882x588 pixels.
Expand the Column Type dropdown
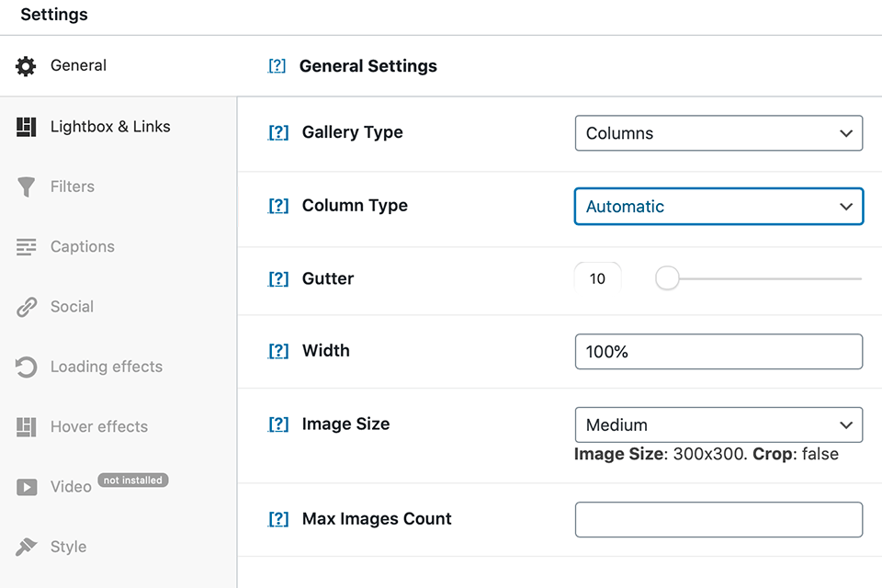[718, 206]
